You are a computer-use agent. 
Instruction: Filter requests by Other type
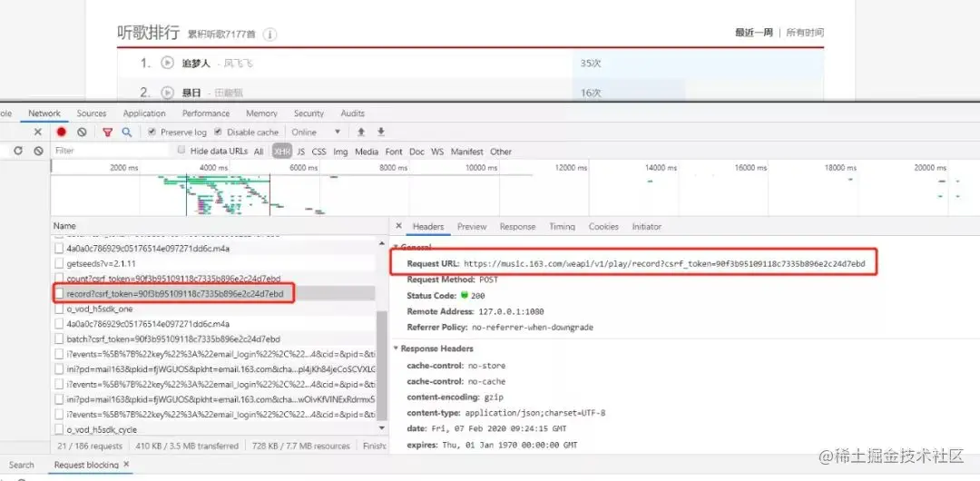coord(501,152)
